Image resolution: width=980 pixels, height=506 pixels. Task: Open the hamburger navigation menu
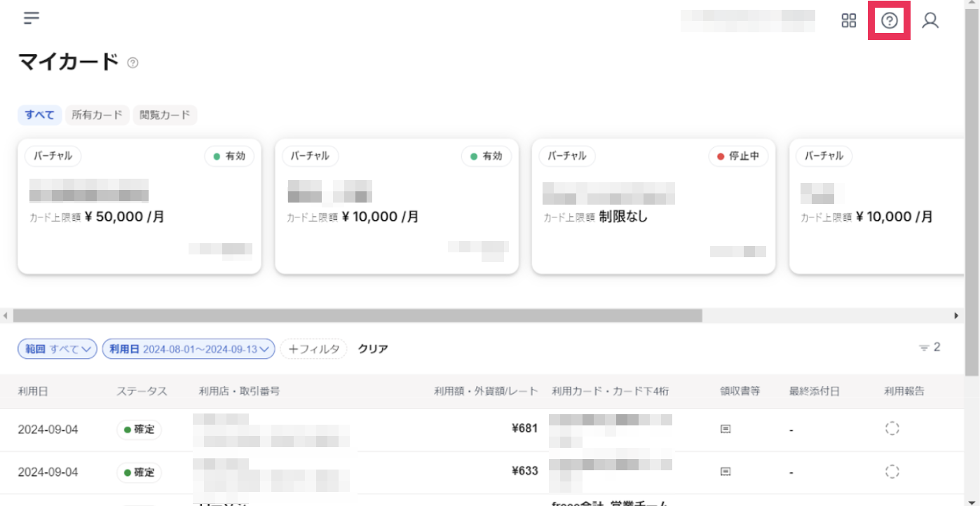(x=31, y=18)
